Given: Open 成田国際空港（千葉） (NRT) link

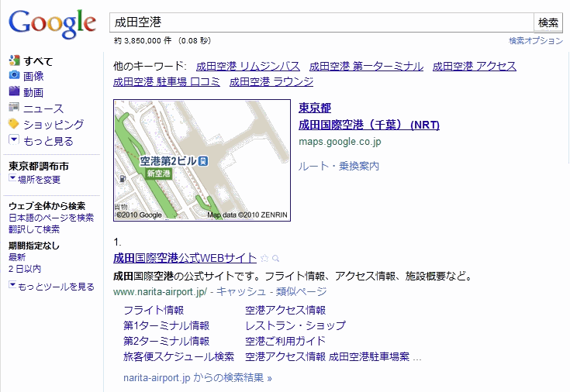Looking at the screenshot, I should click(369, 125).
